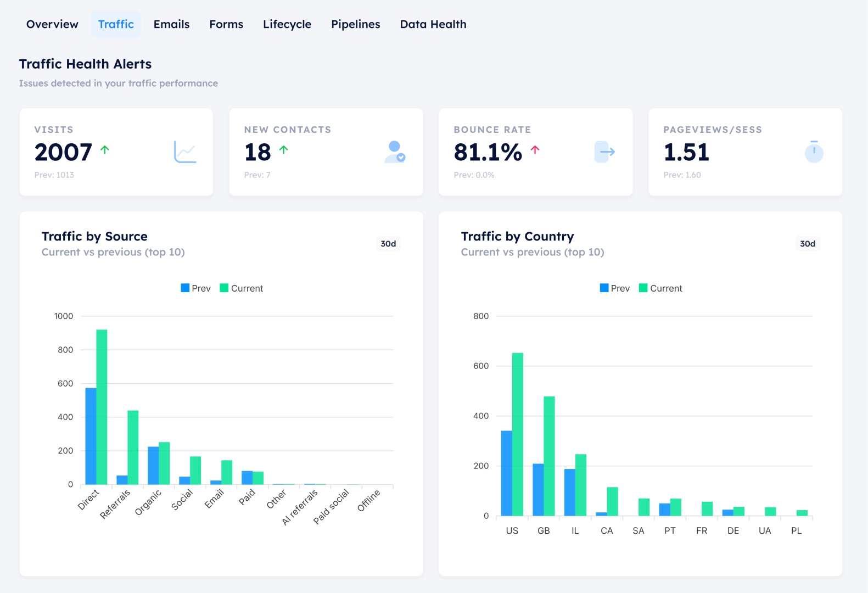The image size is (868, 593).
Task: Toggle Current series in Traffic by Source legend
Action: click(x=242, y=288)
